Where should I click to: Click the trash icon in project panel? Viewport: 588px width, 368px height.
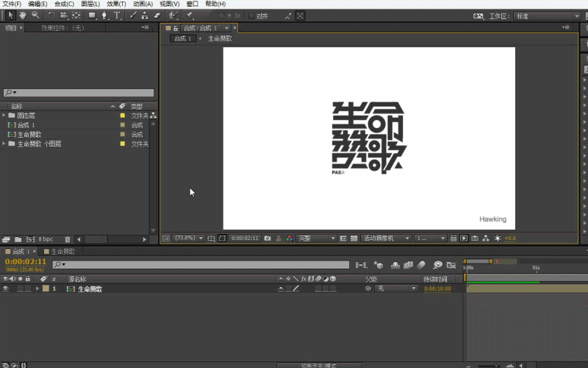point(68,239)
